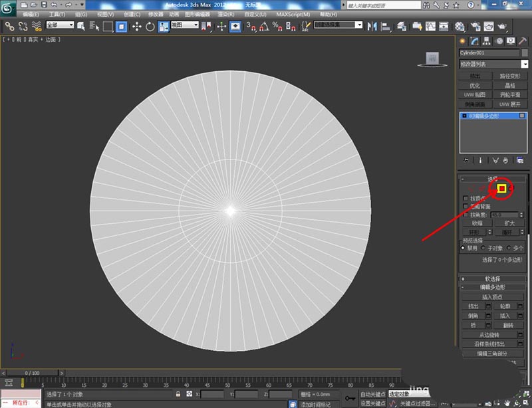The width and height of the screenshot is (532, 408).
Task: Select the Move tool in the main toolbar
Action: tap(137, 27)
